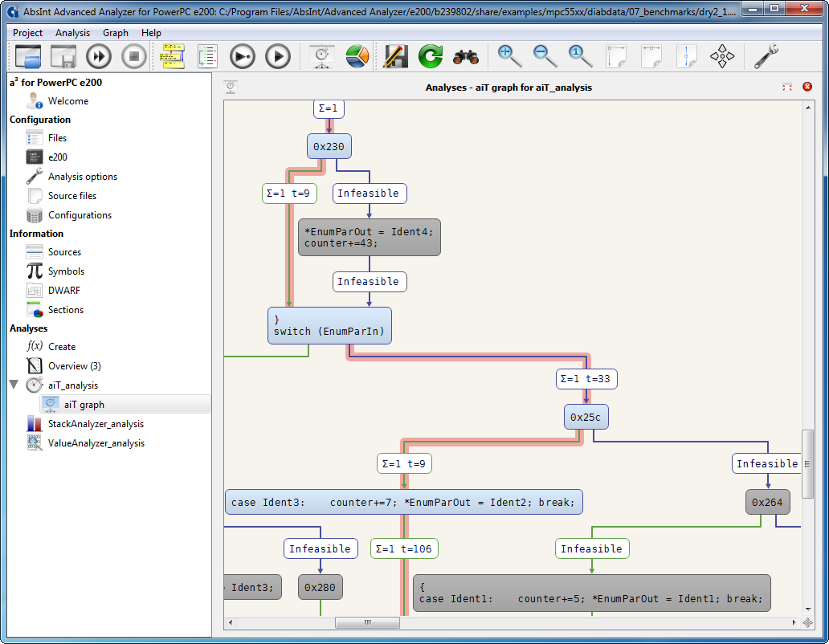Zoom out with minus magnifier
The height and width of the screenshot is (644, 829).
545,56
